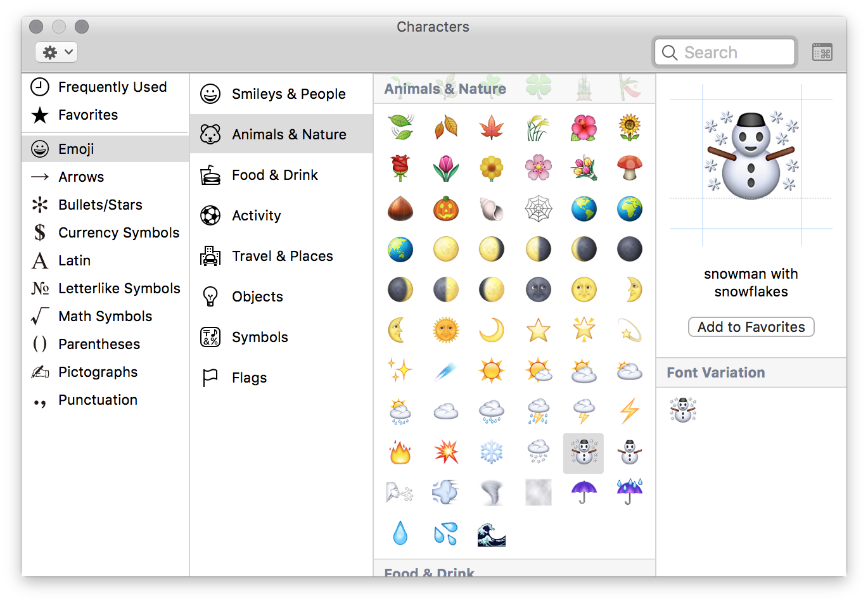Click Add to Favorites button
The height and width of the screenshot is (603, 868).
tap(751, 327)
